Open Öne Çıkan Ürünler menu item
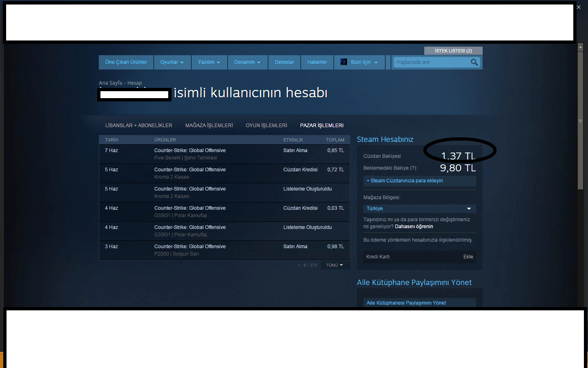The image size is (588, 368). pos(126,62)
